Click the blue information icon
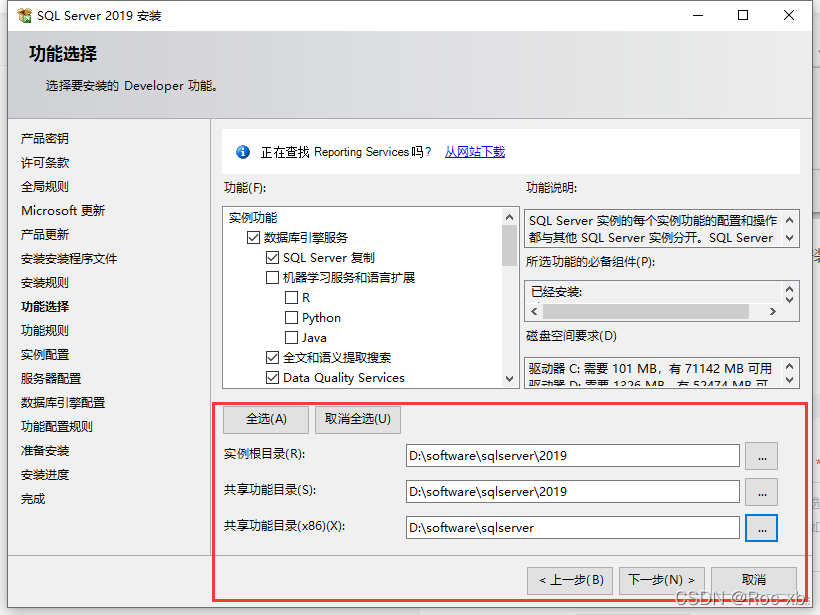 tap(242, 152)
